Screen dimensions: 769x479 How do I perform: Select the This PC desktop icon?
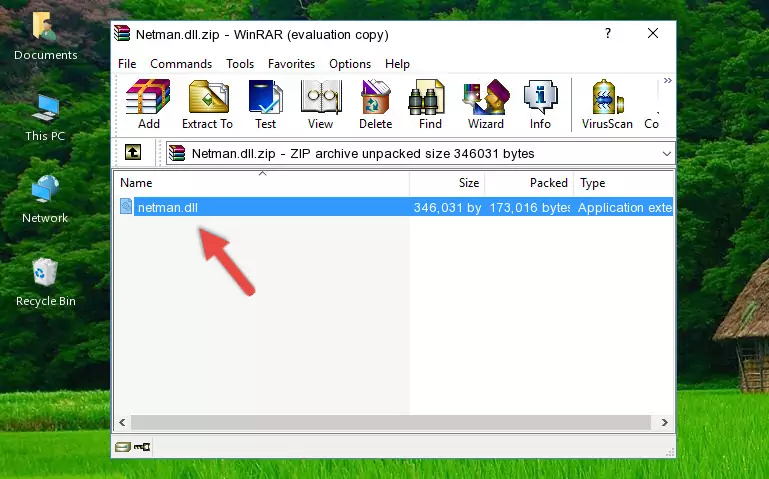click(45, 118)
